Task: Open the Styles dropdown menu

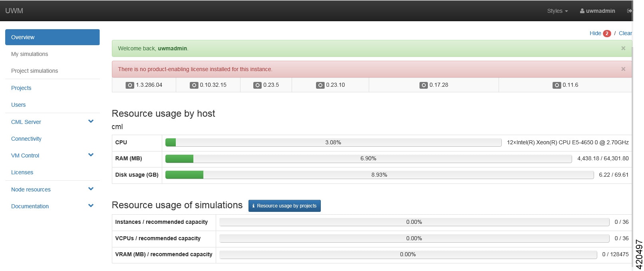Action: point(557,11)
